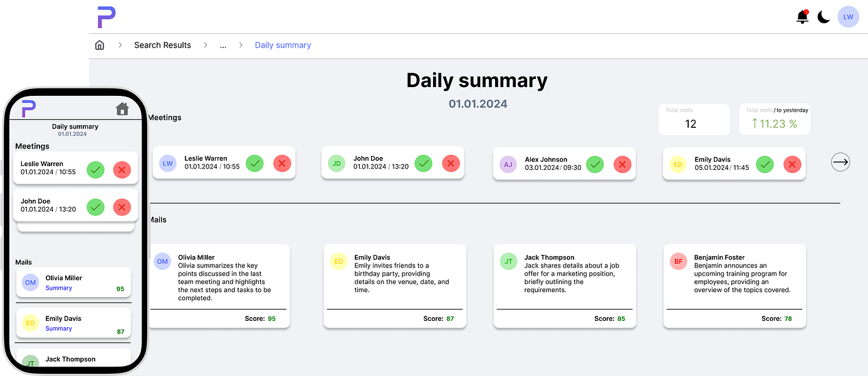This screenshot has width=868, height=376.
Task: Click the mobile home icon
Action: coord(122,108)
